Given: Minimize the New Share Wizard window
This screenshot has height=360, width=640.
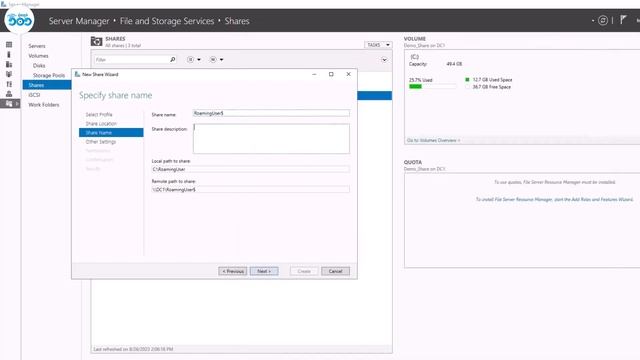Looking at the screenshot, I should click(x=314, y=74).
